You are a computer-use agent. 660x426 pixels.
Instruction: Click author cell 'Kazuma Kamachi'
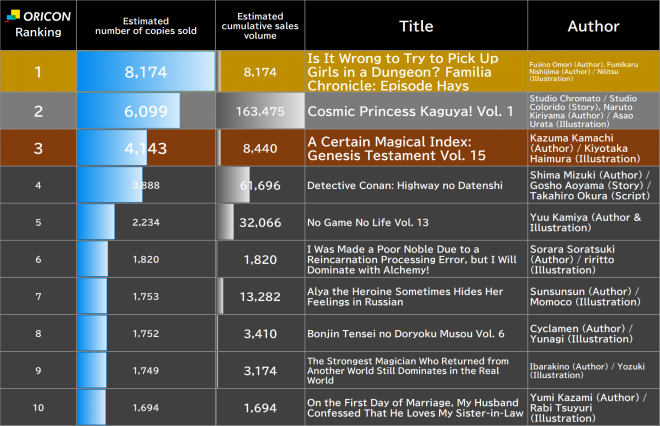coord(585,148)
